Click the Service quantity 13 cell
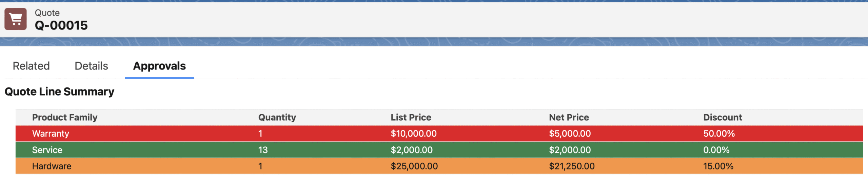Viewport: 868px width, 180px height. [263, 150]
